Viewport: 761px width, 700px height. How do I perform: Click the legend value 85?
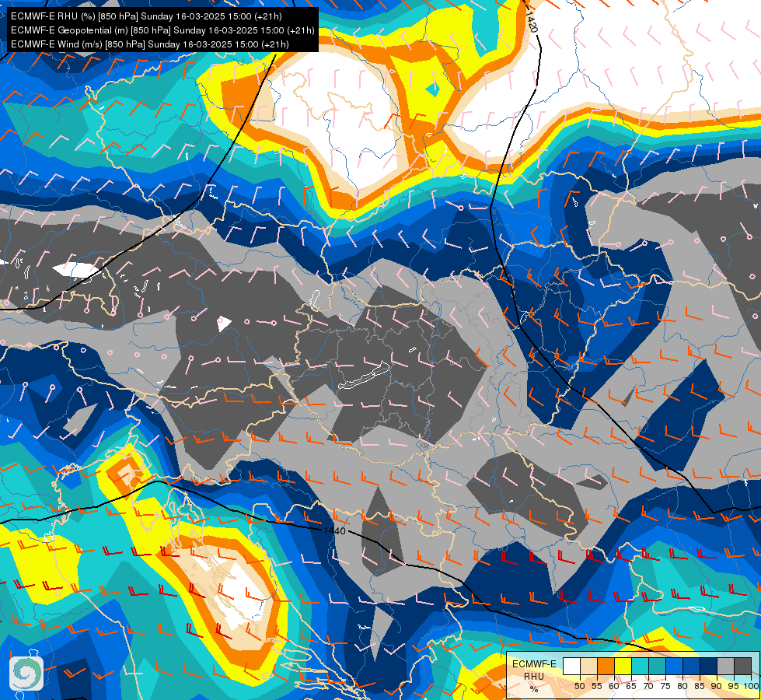[x=700, y=686]
